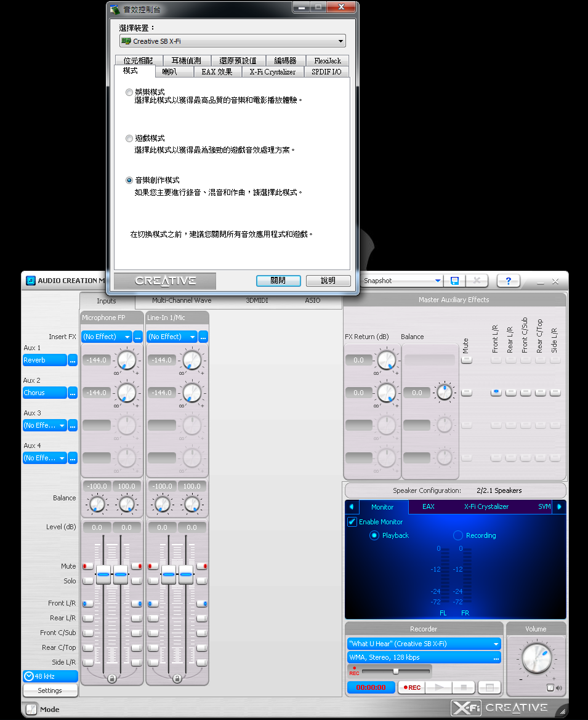
Task: Uncheck the Enable Monitor checkbox
Action: coord(352,522)
